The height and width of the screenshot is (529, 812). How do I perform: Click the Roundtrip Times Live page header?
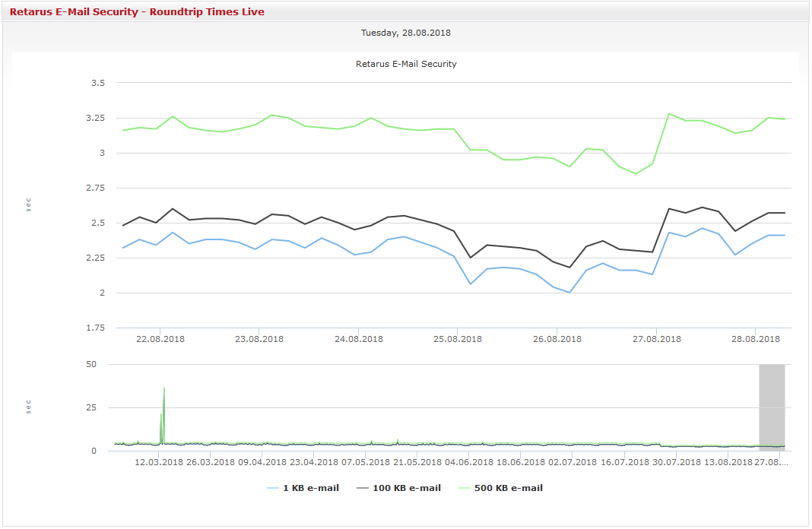[x=137, y=11]
